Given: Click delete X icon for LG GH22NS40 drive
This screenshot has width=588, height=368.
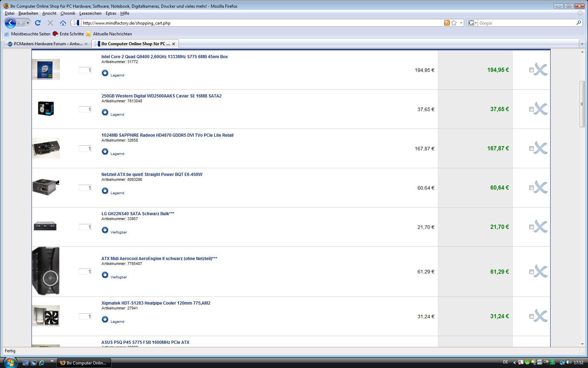Looking at the screenshot, I should tap(541, 227).
